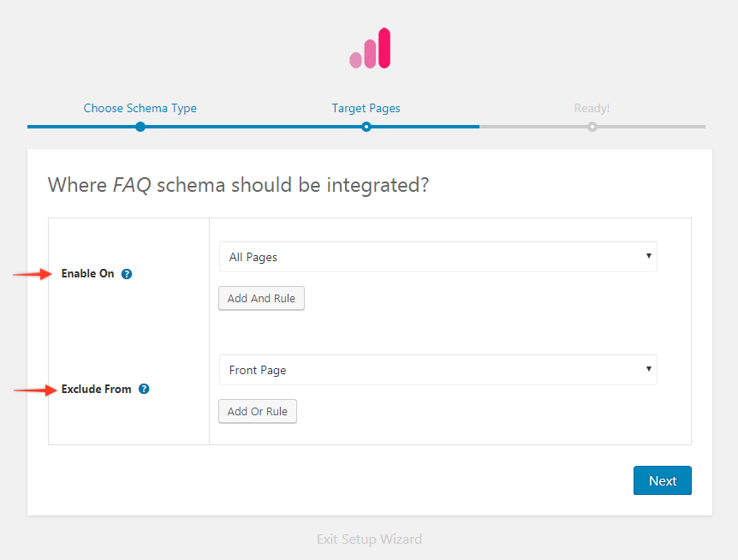Expand the Front Page dropdown
This screenshot has width=738, height=560.
click(437, 370)
